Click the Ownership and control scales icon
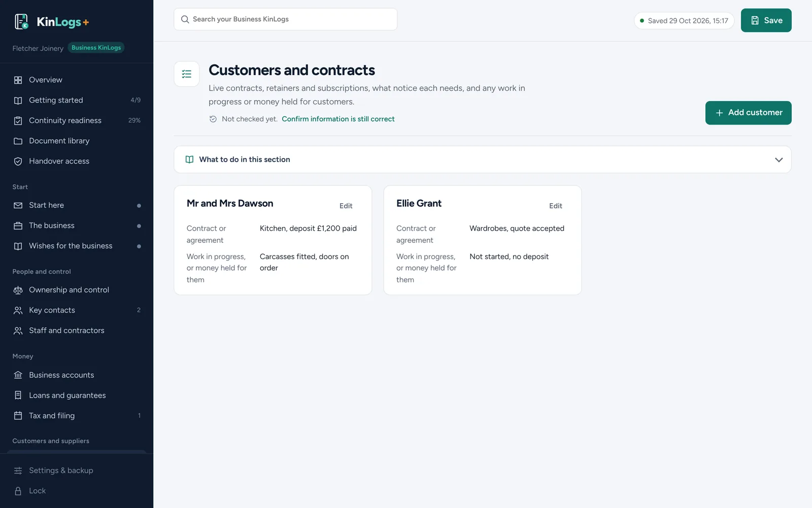This screenshot has height=508, width=812. (x=18, y=290)
